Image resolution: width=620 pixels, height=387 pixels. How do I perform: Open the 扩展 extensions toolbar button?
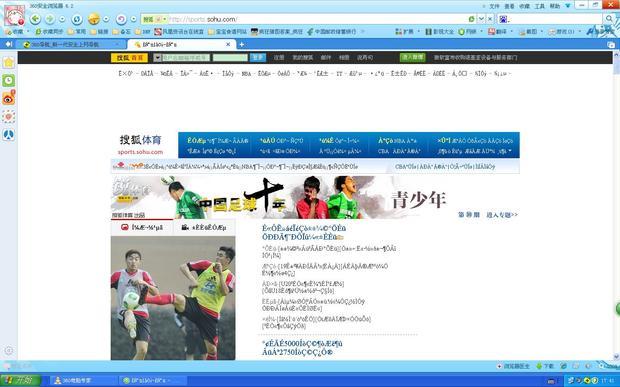405,31
